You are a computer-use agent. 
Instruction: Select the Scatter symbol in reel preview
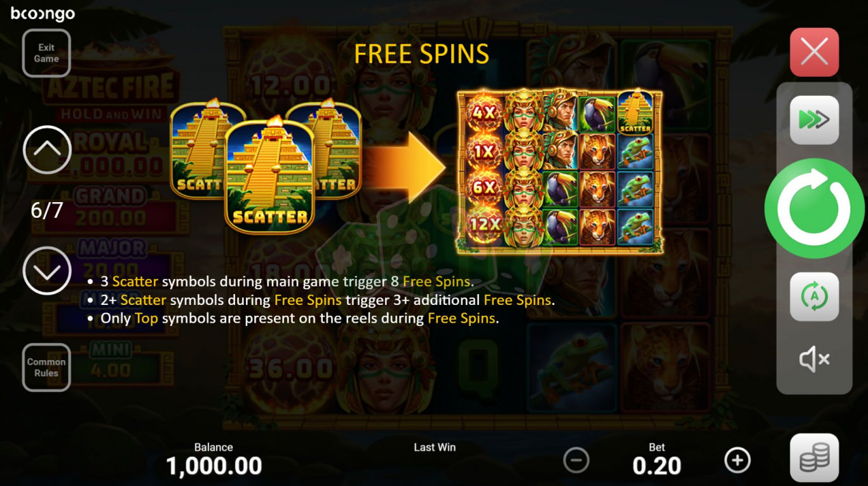point(635,112)
